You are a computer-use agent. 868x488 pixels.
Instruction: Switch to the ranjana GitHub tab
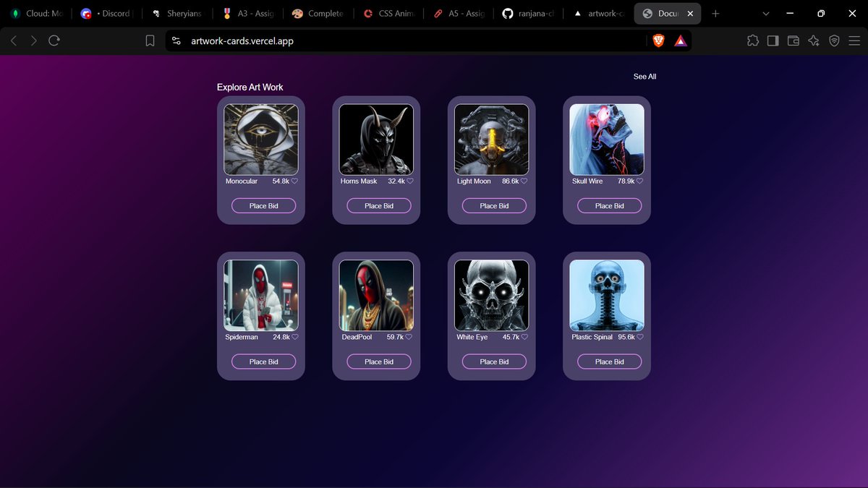[529, 14]
